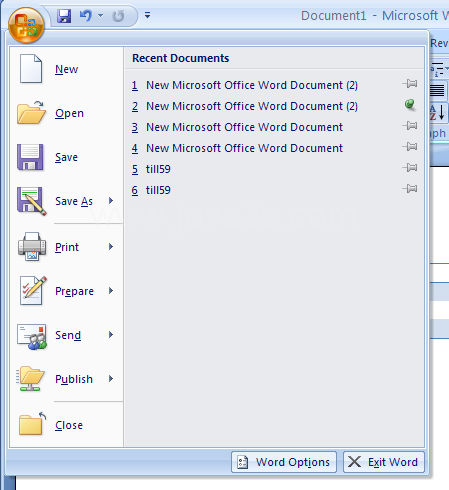
Task: Click the open folder icon
Action: coord(31,113)
